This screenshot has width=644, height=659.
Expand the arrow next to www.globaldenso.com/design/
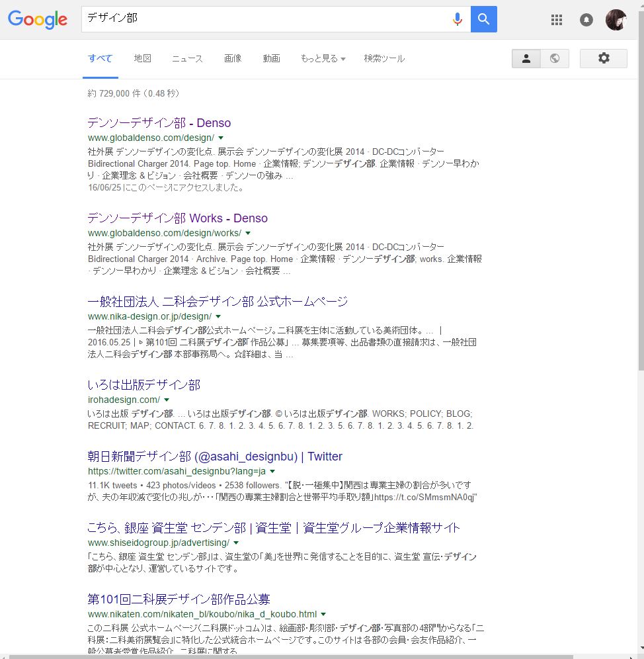[221, 138]
